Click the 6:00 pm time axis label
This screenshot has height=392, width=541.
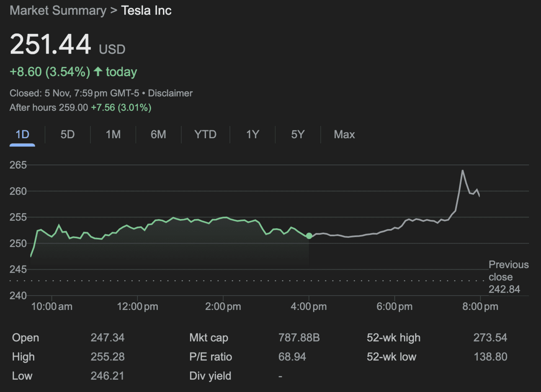[x=394, y=307]
